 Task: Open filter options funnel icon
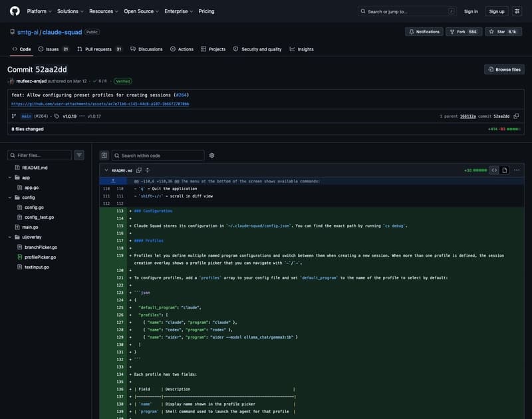coord(79,155)
